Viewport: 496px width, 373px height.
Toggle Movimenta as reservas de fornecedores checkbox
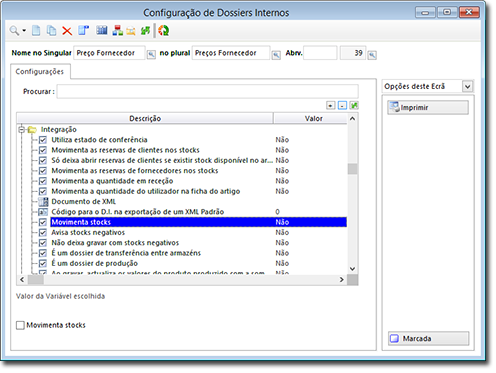(x=43, y=171)
